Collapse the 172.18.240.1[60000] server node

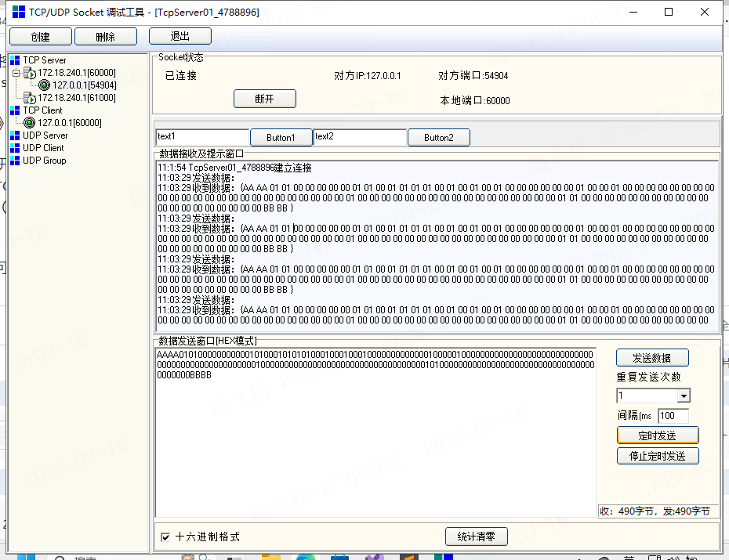point(15,72)
